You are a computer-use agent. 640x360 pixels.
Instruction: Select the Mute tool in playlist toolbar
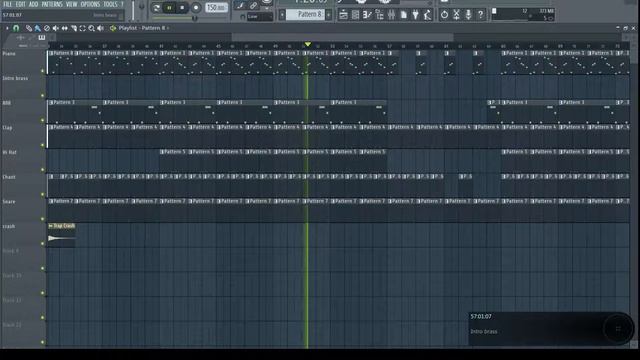point(56,28)
